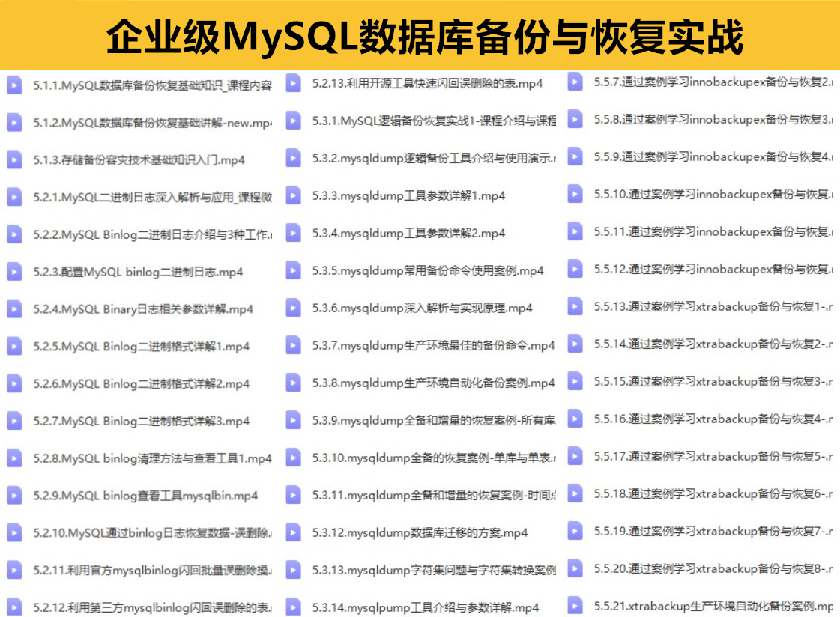This screenshot has width=840, height=617.
Task: Click video icon beside 5.2.13 利用开源工具快速闪回
Action: tap(293, 83)
